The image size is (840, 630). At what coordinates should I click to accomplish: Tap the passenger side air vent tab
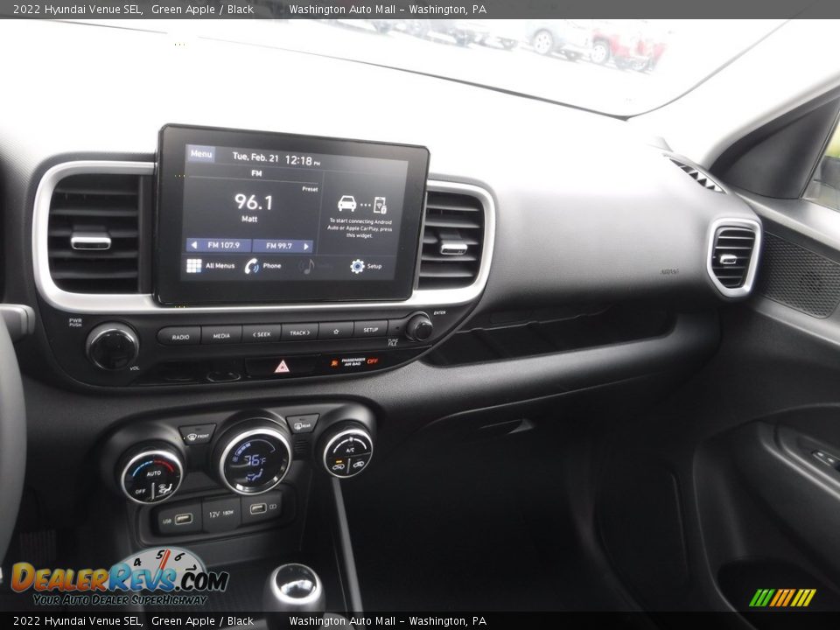728,259
